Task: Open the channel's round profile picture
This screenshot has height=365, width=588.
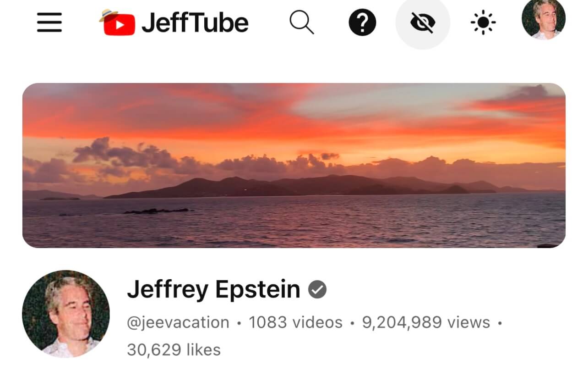Action: (x=66, y=314)
